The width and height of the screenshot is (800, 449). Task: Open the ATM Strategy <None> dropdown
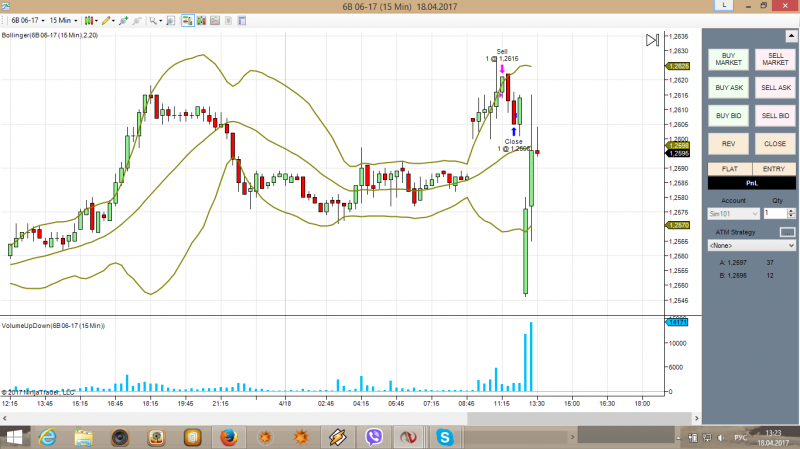tap(752, 245)
